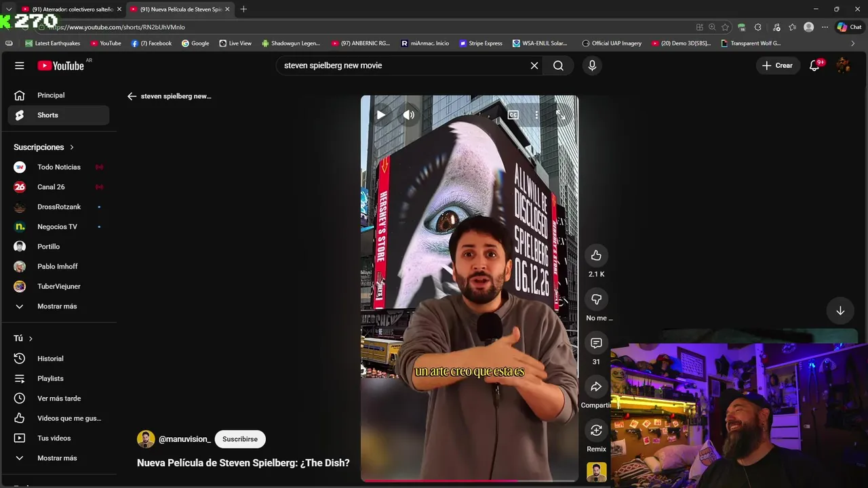This screenshot has width=868, height=488.
Task: Open Canal 26 subscription
Action: (x=58, y=187)
